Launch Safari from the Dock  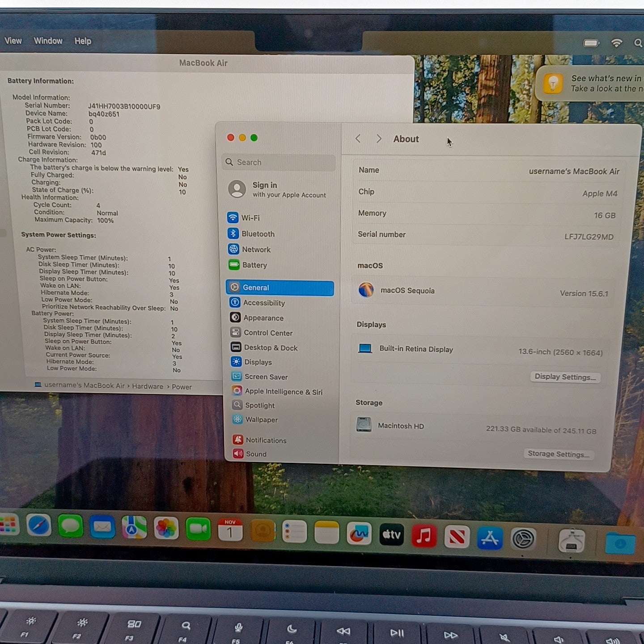point(39,525)
